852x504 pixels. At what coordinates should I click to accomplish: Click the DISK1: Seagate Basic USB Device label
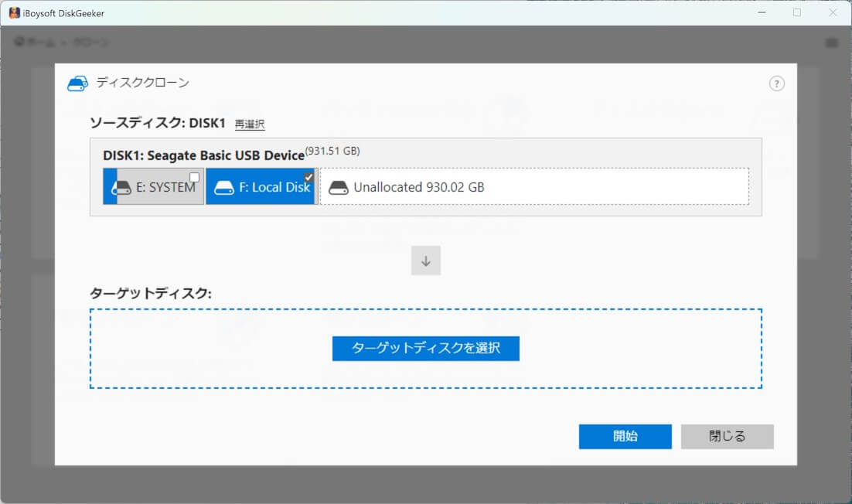(204, 155)
